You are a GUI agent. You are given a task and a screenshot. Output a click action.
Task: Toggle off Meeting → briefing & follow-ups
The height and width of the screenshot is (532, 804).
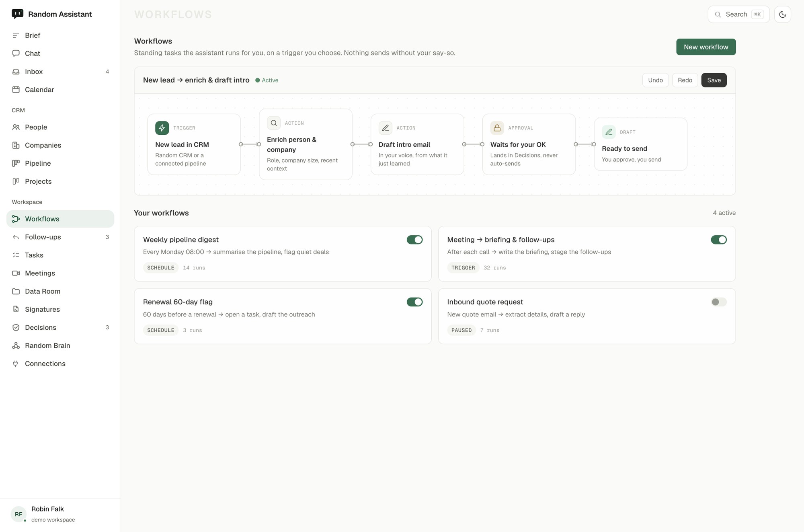[x=719, y=240]
